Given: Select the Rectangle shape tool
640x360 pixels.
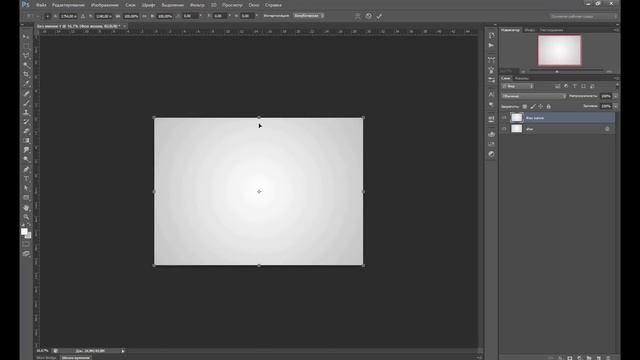Looking at the screenshot, I should [26, 198].
